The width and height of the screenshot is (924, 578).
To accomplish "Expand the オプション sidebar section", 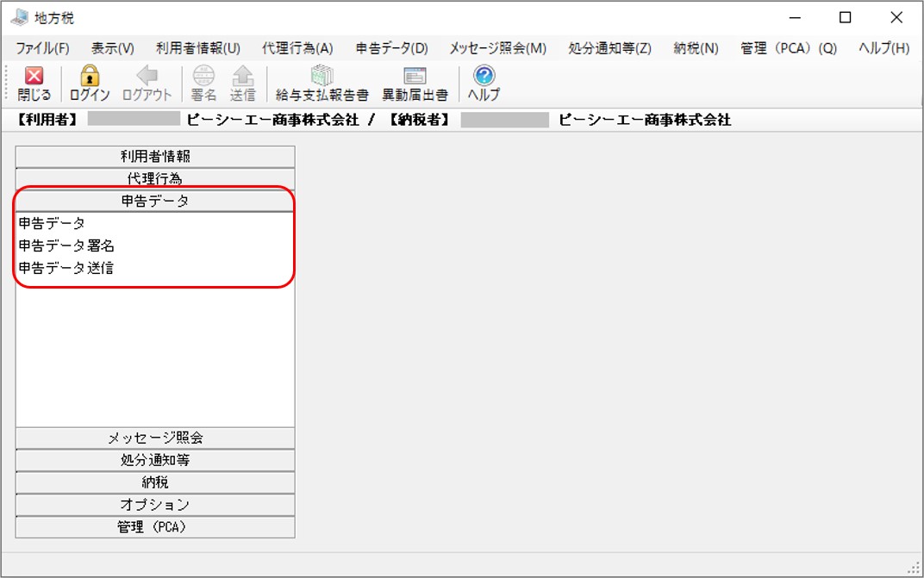I will coord(155,505).
